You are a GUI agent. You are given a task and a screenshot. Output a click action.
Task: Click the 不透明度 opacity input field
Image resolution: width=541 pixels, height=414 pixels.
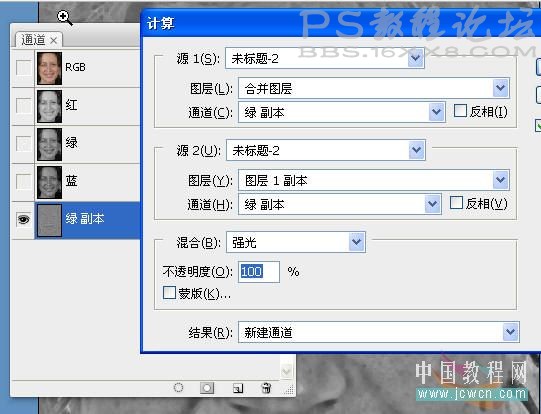click(259, 272)
